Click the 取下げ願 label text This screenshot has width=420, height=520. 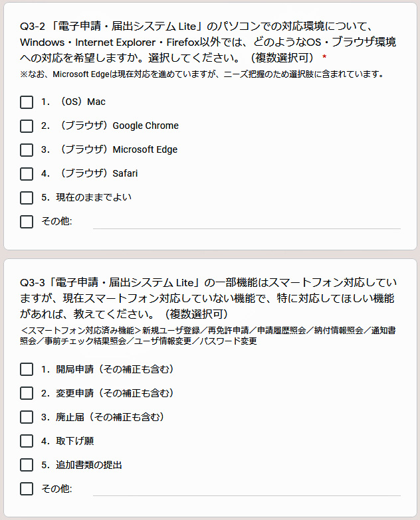[67, 441]
